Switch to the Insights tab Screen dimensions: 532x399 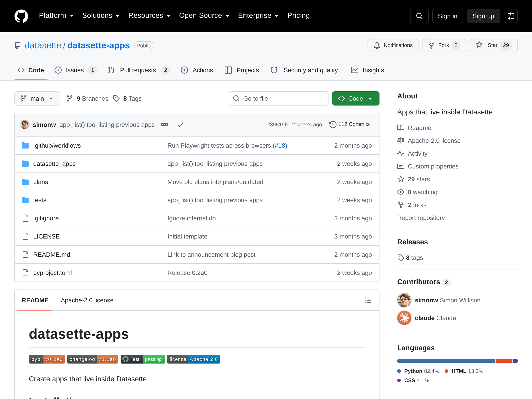[368, 70]
